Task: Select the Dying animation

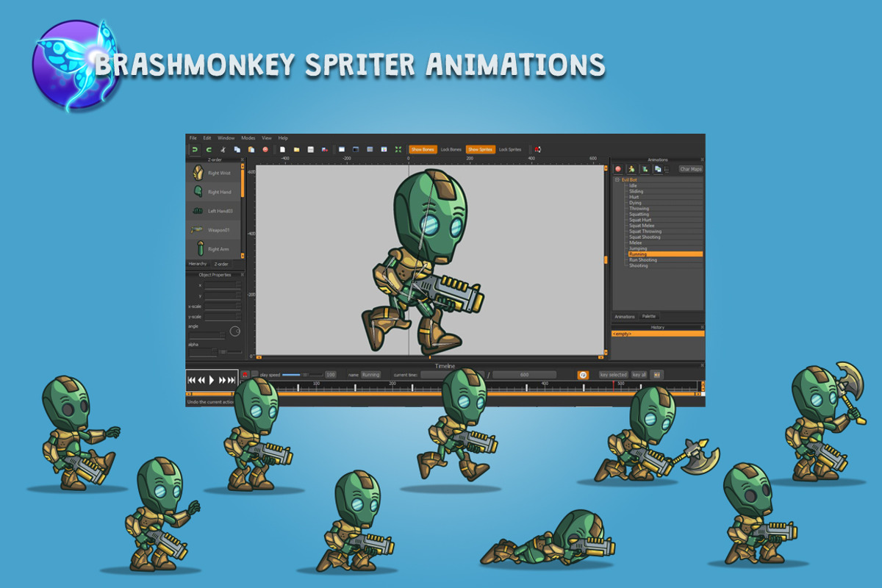Action: (x=665, y=203)
